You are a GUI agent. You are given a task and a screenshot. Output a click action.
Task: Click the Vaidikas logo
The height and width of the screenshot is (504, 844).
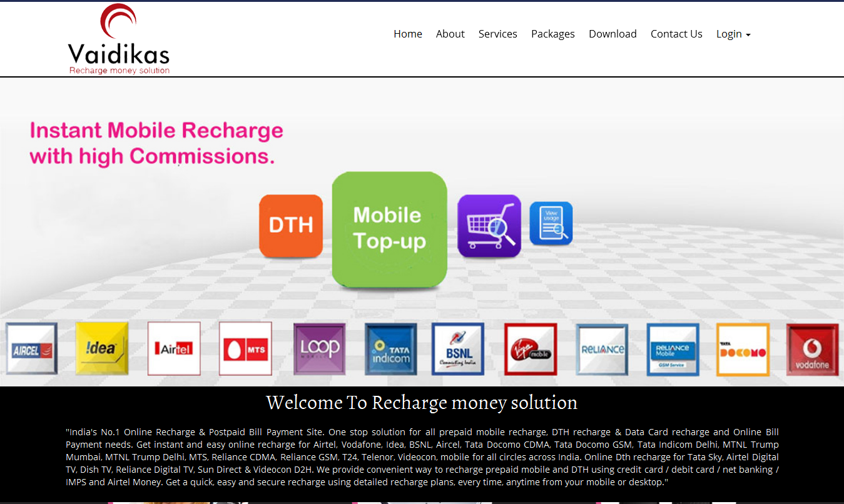coord(119,39)
